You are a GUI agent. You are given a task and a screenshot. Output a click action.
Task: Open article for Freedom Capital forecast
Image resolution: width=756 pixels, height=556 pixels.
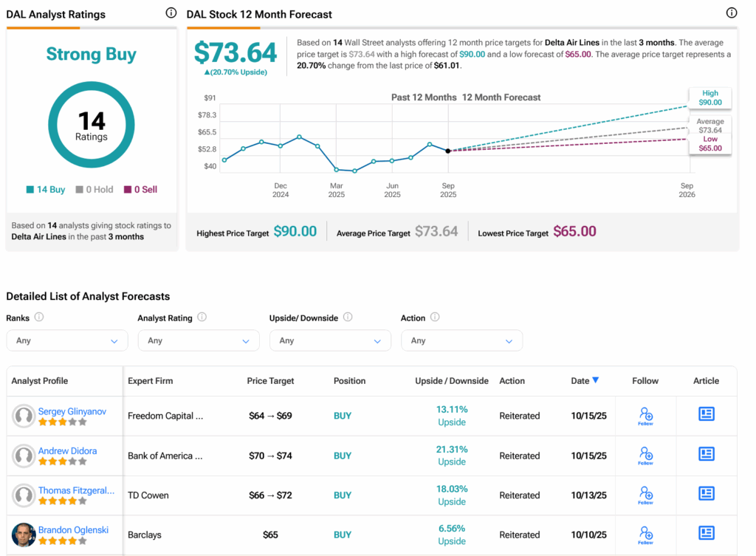[x=706, y=415]
